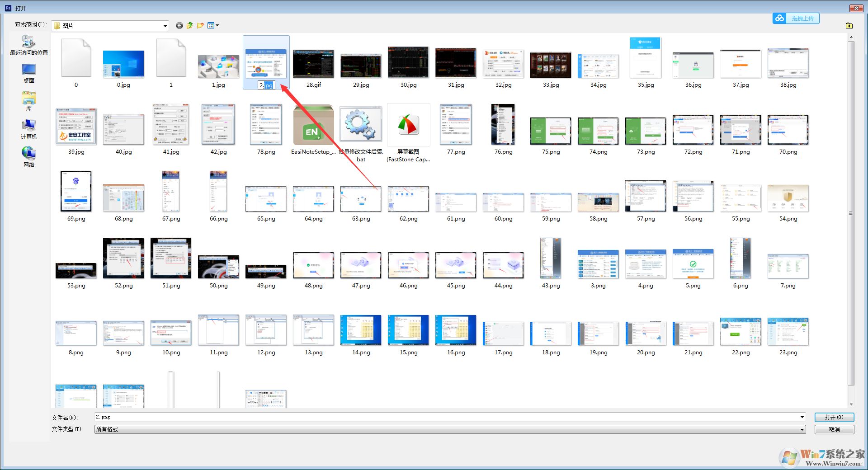Image resolution: width=868 pixels, height=470 pixels.
Task: Click the back navigation arrow icon
Action: point(179,25)
